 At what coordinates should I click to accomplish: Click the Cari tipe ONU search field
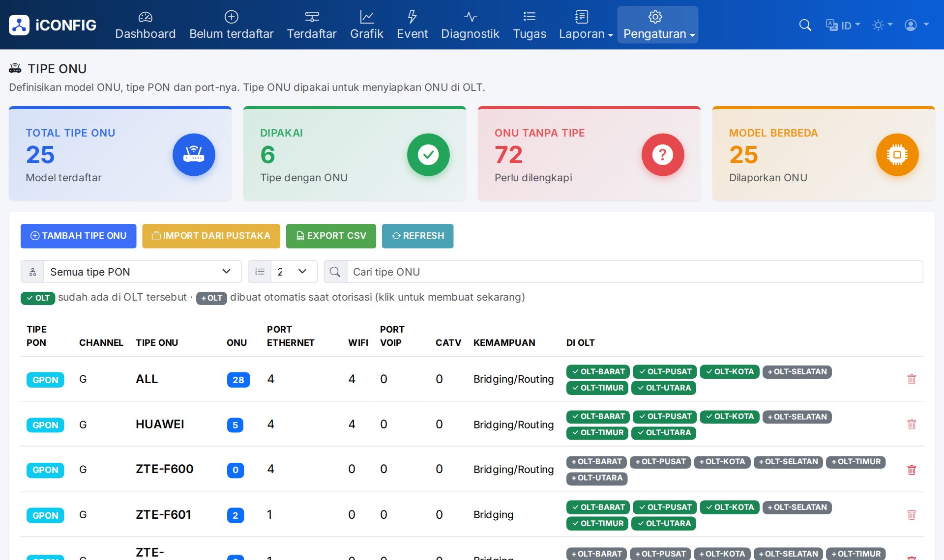click(635, 272)
